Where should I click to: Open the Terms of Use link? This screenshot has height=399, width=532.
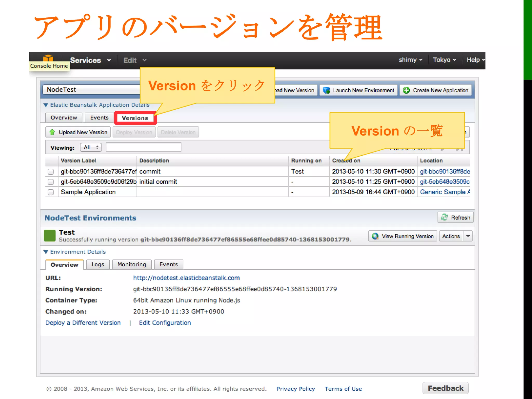coord(343,389)
